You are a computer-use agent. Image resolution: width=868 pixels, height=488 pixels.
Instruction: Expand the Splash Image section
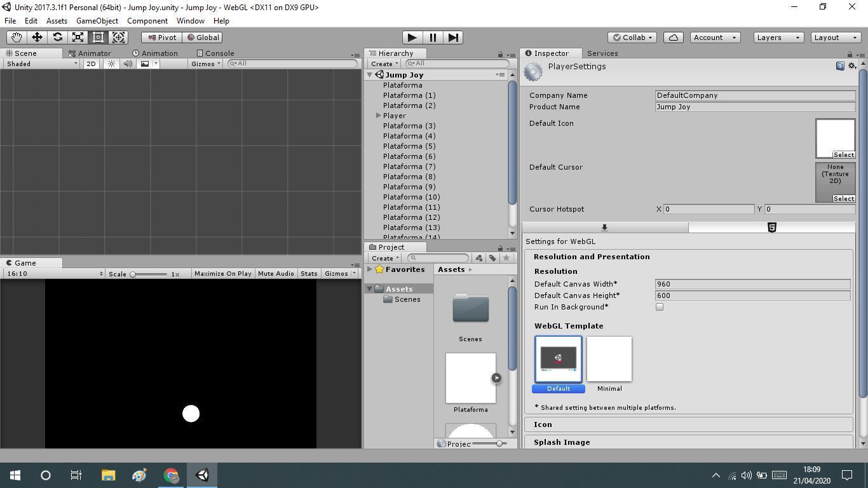[688, 442]
